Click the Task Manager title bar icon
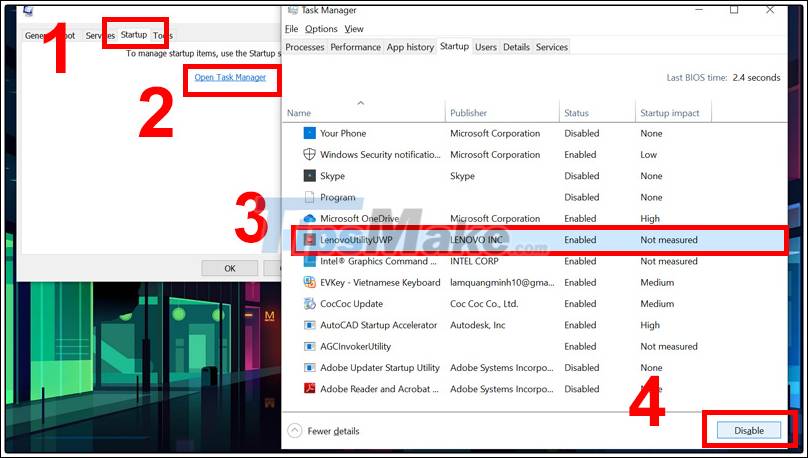The width and height of the screenshot is (808, 458). pyautogui.click(x=293, y=10)
